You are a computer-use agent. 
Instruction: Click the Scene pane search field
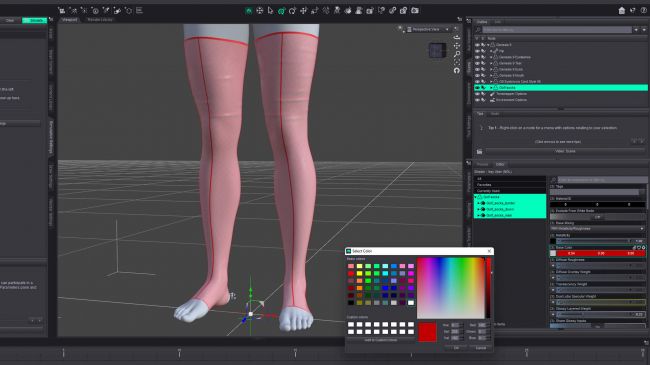[557, 30]
